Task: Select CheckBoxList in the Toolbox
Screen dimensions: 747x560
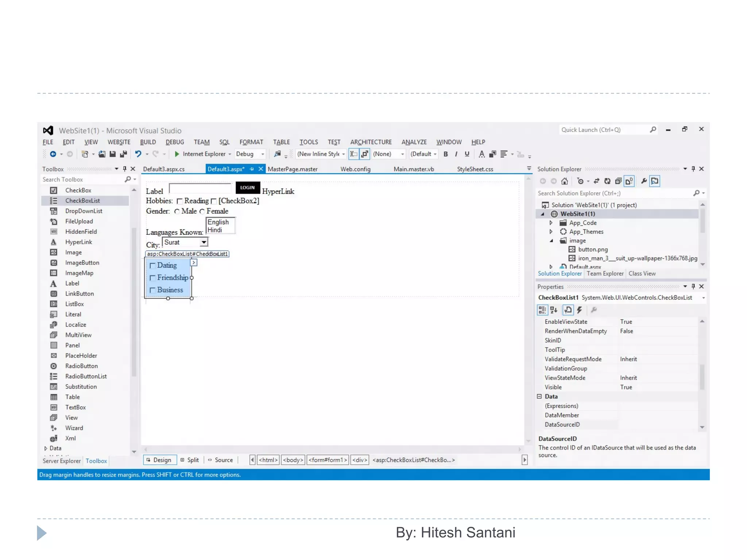Action: 82,201
